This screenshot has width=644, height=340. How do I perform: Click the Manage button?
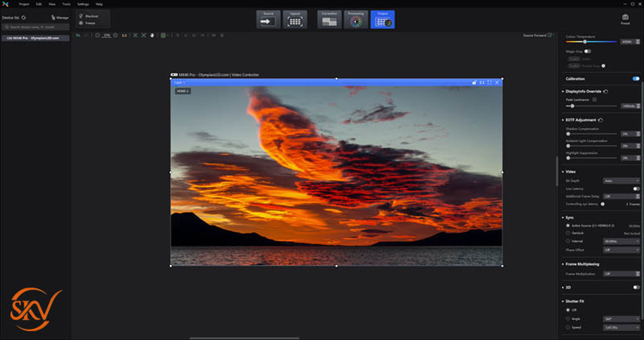point(60,16)
